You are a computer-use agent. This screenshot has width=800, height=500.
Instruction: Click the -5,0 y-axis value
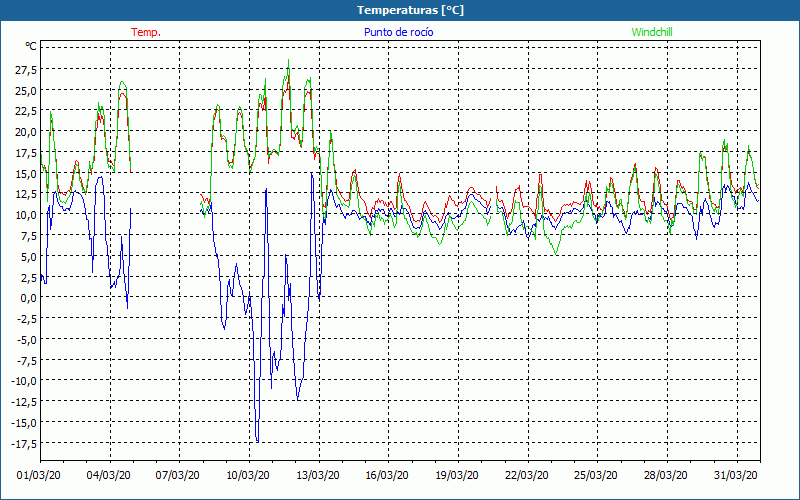26,339
